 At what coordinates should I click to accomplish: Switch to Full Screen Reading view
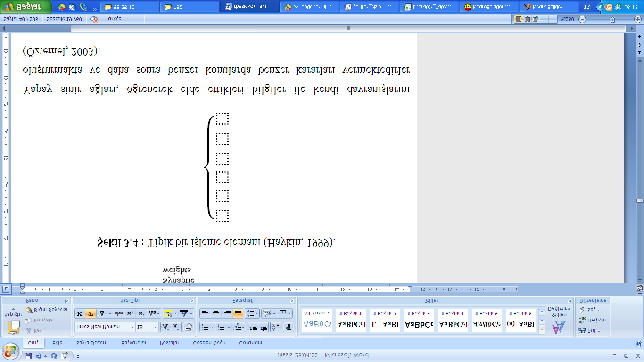coord(527,19)
